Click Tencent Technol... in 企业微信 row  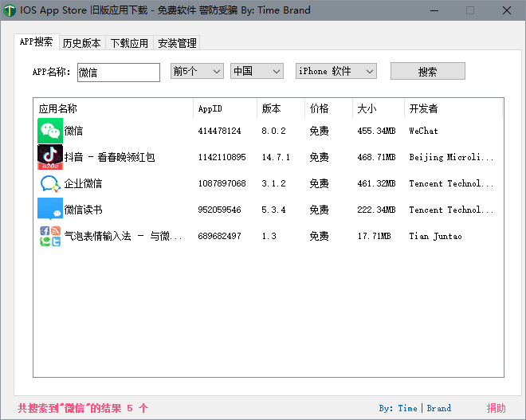point(451,183)
